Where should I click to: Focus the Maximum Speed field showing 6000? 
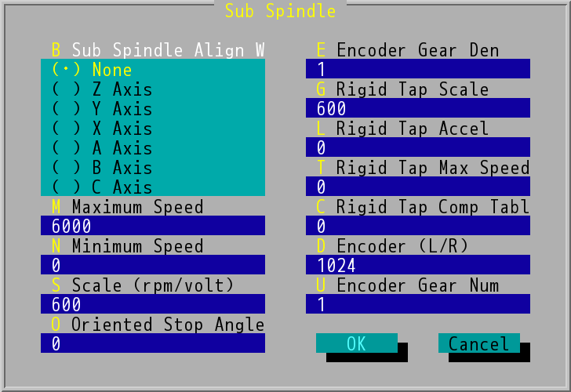pyautogui.click(x=153, y=225)
